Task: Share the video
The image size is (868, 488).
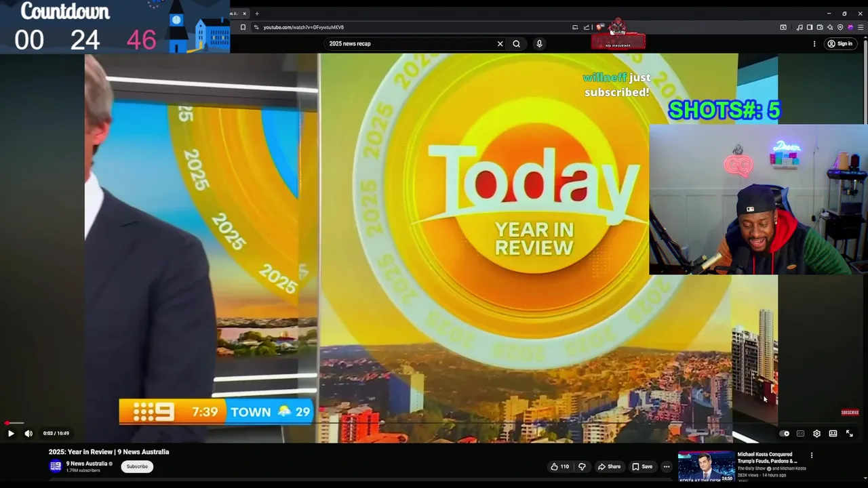Action: [x=609, y=466]
